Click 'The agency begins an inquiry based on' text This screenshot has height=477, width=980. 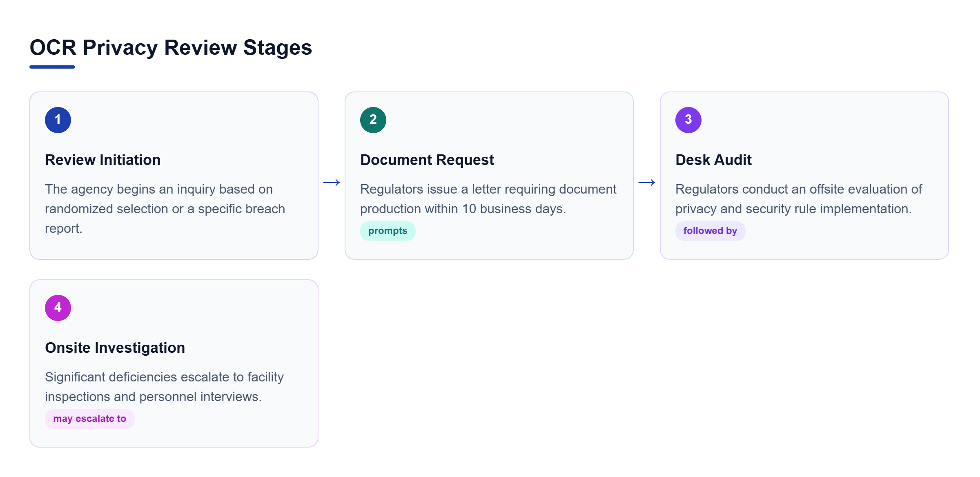159,189
